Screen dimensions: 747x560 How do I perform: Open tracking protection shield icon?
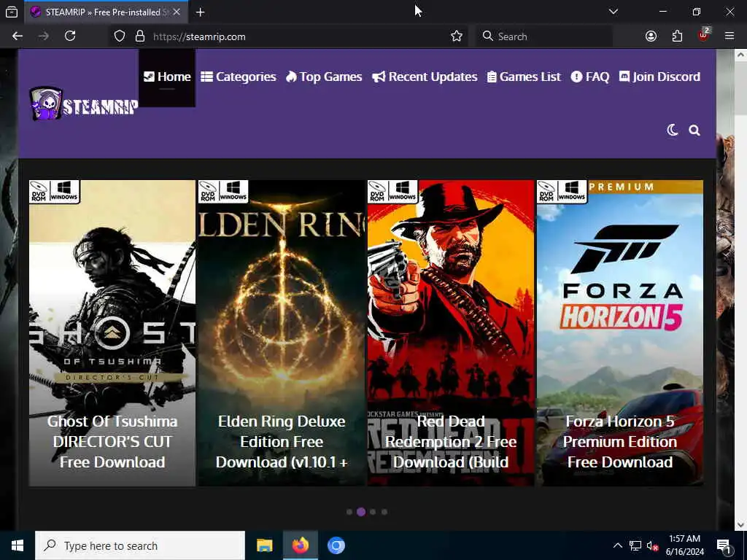[x=120, y=36]
